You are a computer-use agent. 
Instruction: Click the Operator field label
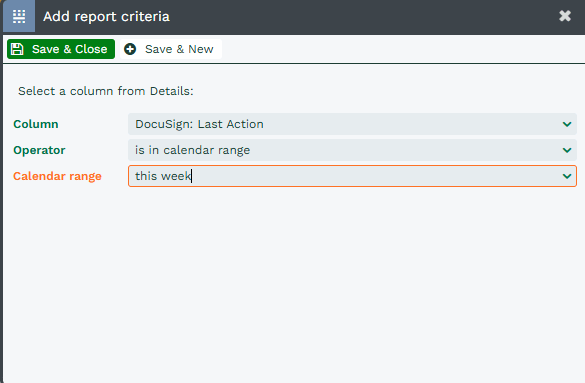click(x=39, y=150)
